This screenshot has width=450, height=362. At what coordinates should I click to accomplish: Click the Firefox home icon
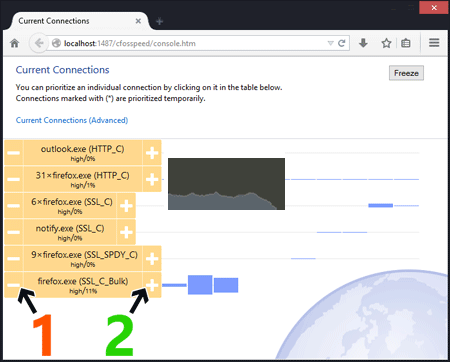click(14, 43)
